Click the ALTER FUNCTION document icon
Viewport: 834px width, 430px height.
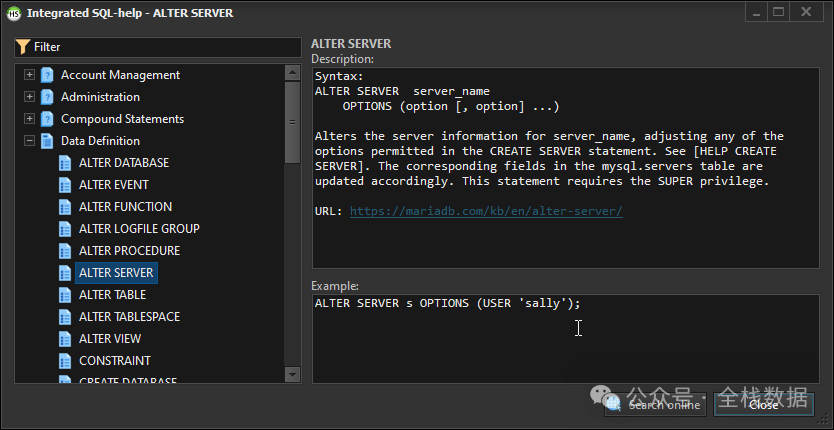(66, 207)
